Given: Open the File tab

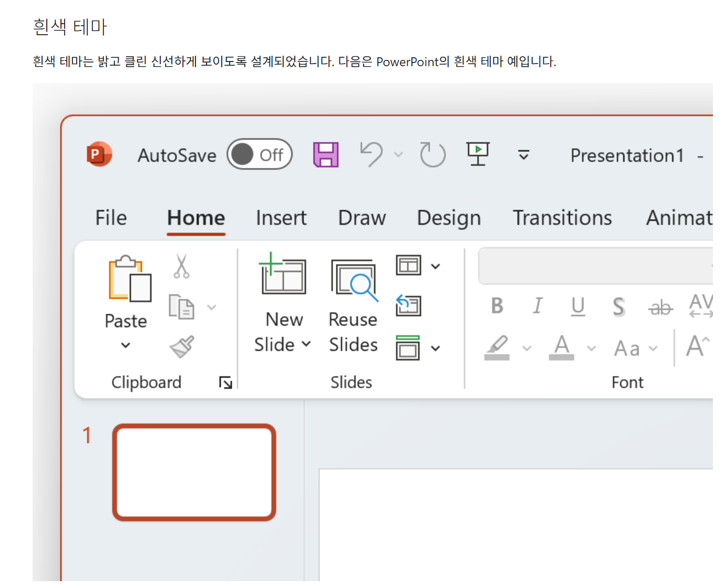Looking at the screenshot, I should click(111, 218).
